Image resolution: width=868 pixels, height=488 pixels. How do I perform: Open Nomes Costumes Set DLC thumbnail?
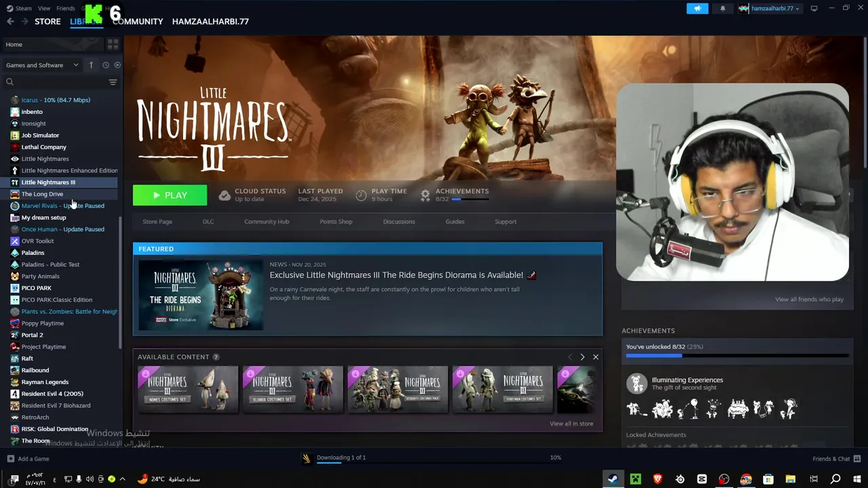pos(188,389)
